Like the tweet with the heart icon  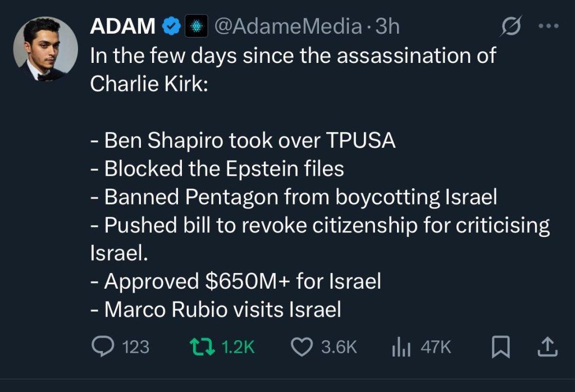point(303,347)
